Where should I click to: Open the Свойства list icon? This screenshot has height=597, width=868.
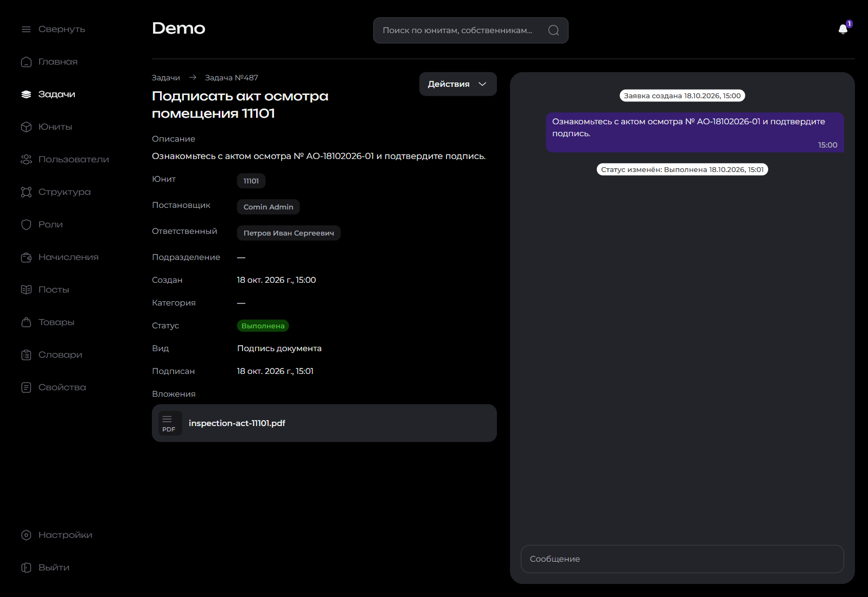[x=26, y=388]
